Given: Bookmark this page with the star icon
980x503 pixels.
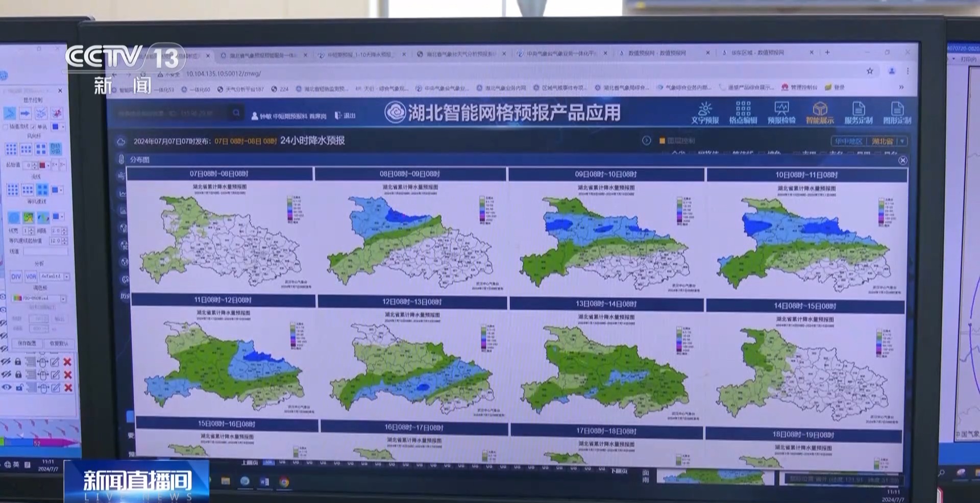Looking at the screenshot, I should (870, 71).
